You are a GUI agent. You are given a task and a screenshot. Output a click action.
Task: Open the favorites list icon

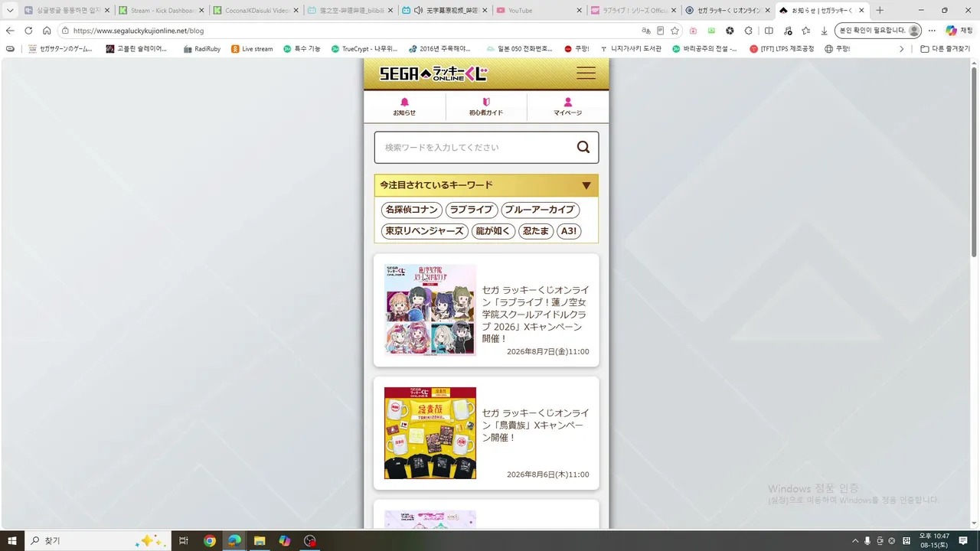pos(805,31)
